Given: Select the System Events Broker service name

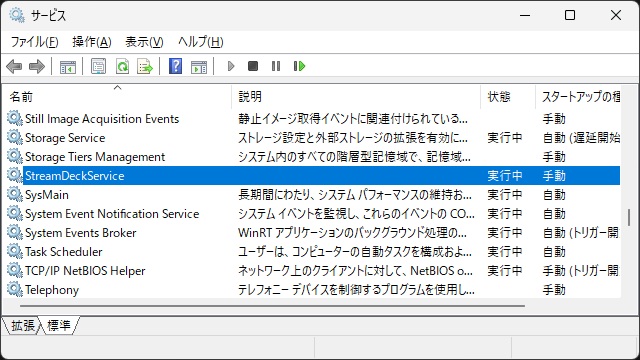Looking at the screenshot, I should click(x=80, y=233).
